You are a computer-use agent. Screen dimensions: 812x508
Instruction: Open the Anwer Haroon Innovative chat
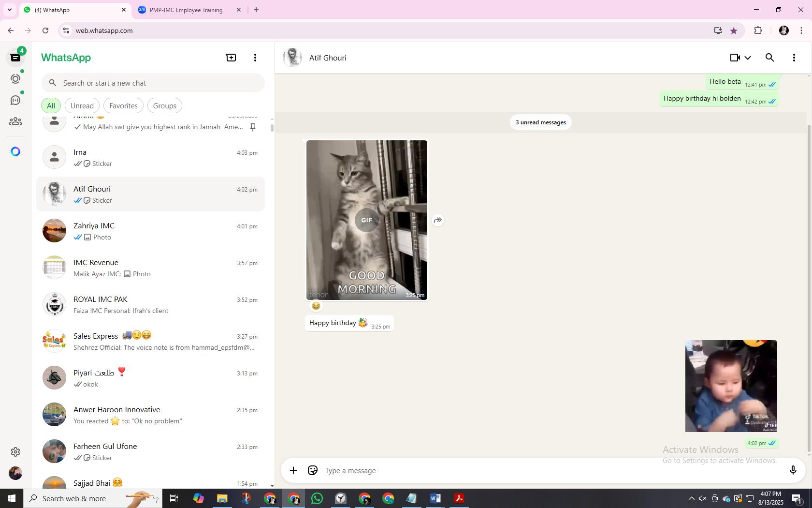pyautogui.click(x=150, y=415)
